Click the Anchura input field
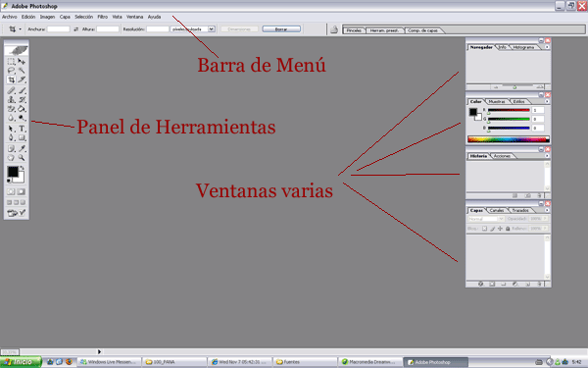 click(59, 28)
